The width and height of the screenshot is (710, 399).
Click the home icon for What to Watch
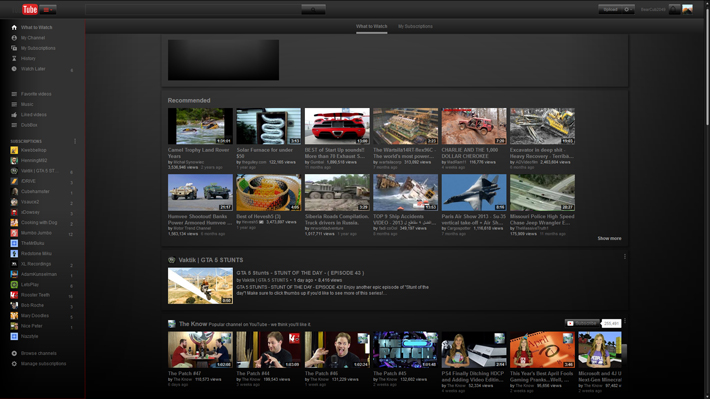[x=14, y=28]
